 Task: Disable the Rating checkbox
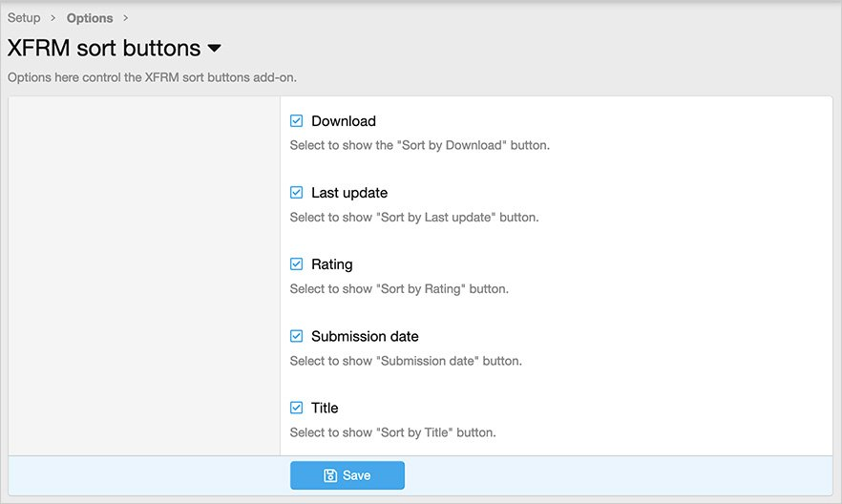click(x=297, y=264)
